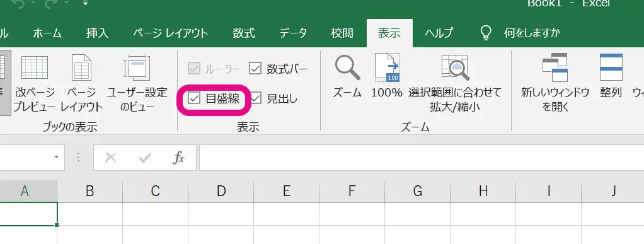
Task: Open the 挿入 tab
Action: (97, 33)
